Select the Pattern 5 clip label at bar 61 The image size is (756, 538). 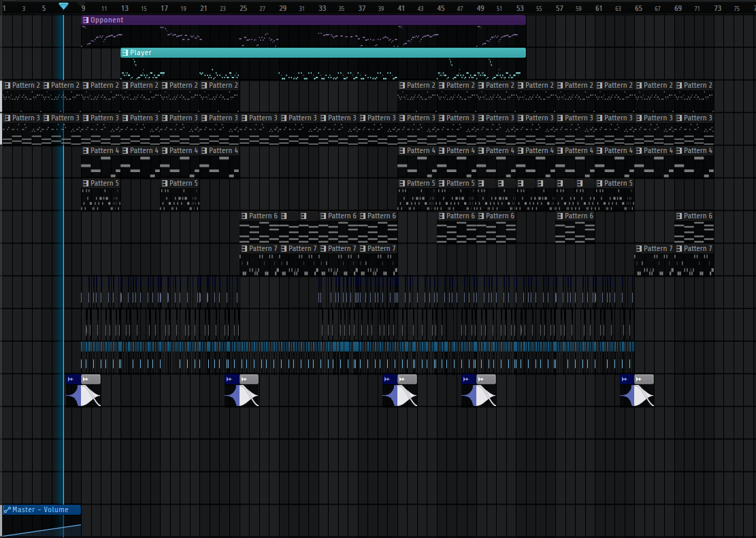pos(619,183)
